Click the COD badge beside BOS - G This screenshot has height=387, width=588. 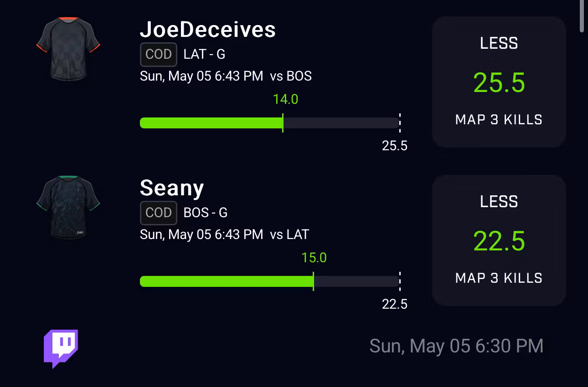point(158,213)
